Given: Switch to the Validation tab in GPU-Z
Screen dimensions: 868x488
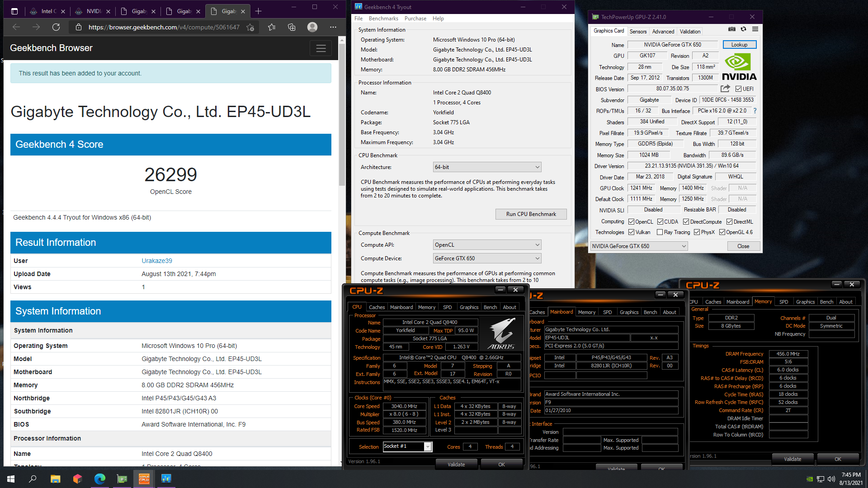Looking at the screenshot, I should tap(690, 32).
